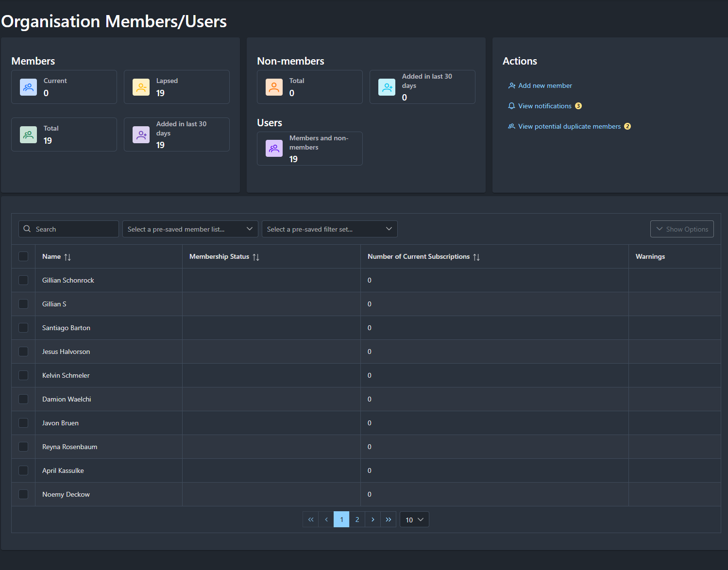Click the name Gillian S
The height and width of the screenshot is (570, 728).
[x=54, y=304]
